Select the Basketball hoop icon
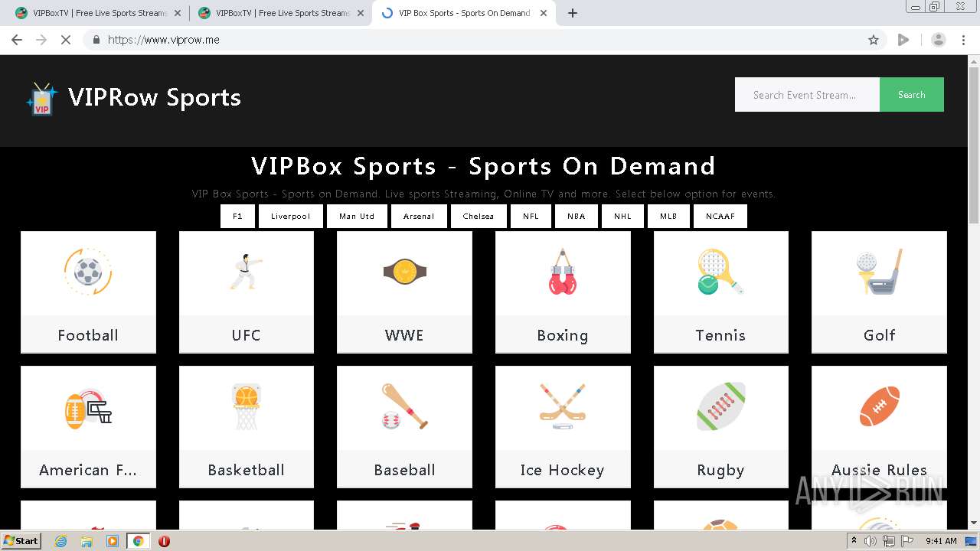 [246, 406]
